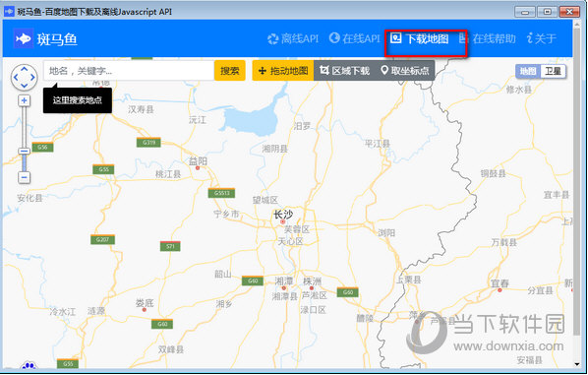Viewport: 588px width, 375px height.
Task: Minimize the 斑马鱼 window
Action: click(x=525, y=12)
